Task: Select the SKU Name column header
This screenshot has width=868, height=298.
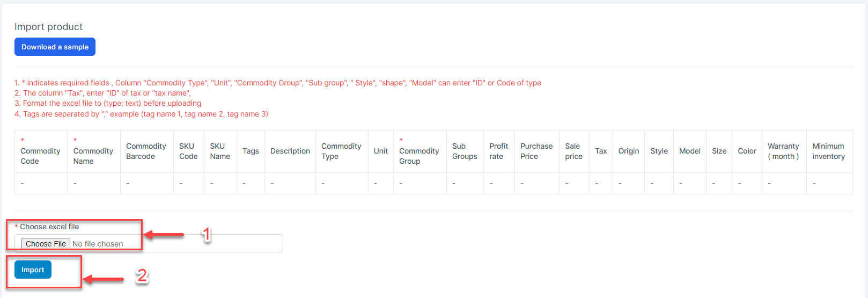Action: (x=220, y=151)
